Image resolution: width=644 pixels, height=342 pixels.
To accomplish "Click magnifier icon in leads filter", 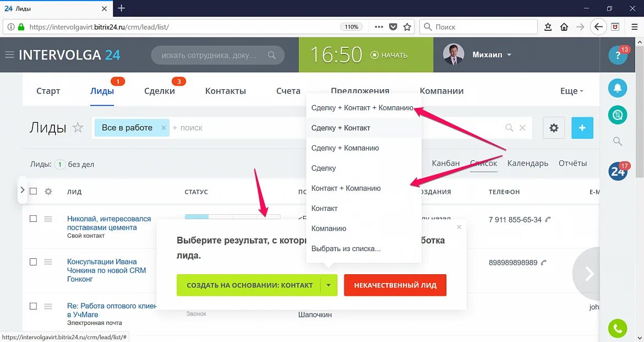I will pos(509,128).
